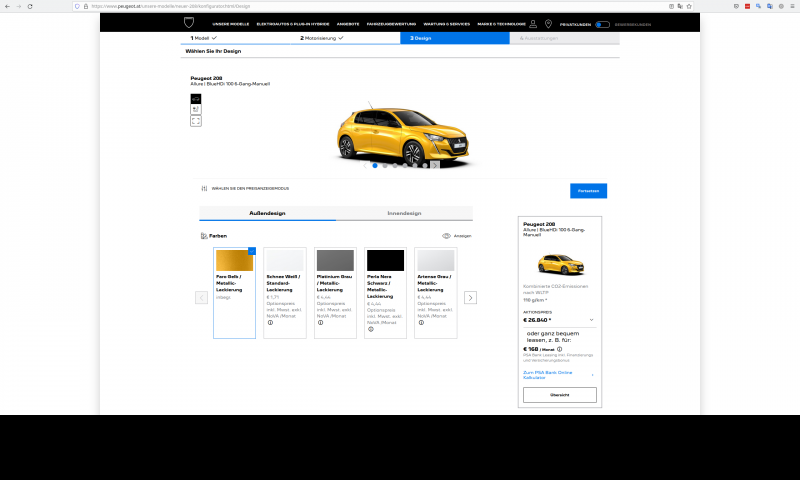Click arrow beside PSA Bank Kalkulator link
Viewport: 800px width, 480px height.
[x=592, y=375]
